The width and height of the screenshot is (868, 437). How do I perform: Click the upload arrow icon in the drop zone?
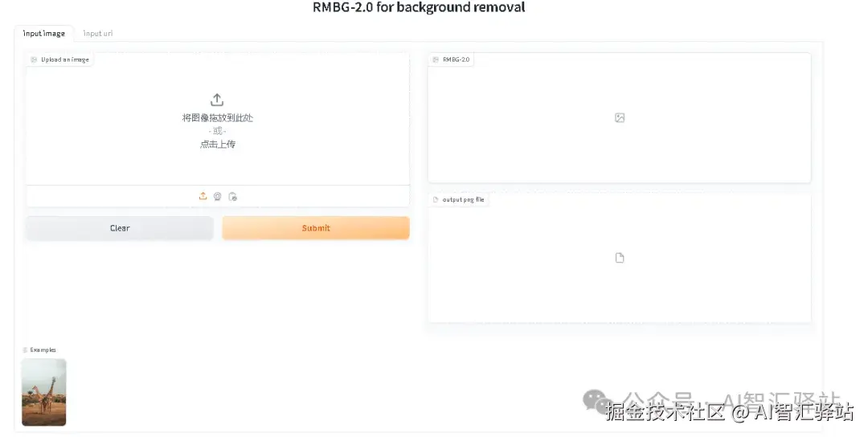click(x=217, y=100)
